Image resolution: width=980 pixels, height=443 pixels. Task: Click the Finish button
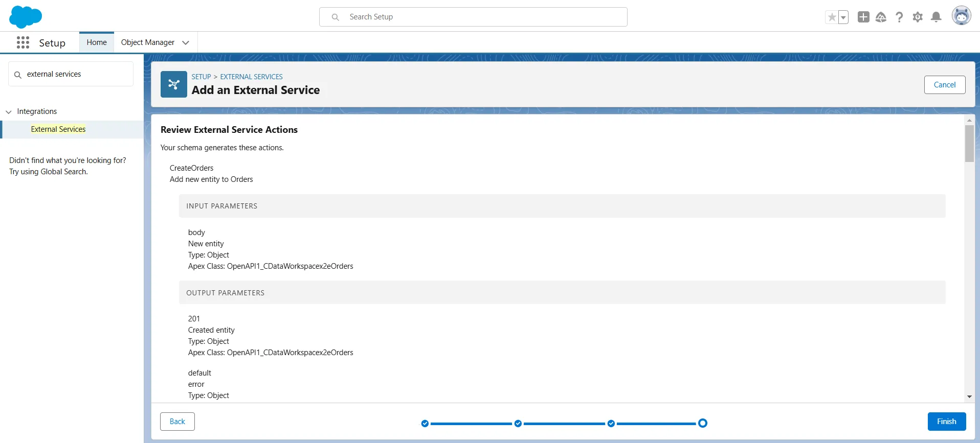pos(946,422)
